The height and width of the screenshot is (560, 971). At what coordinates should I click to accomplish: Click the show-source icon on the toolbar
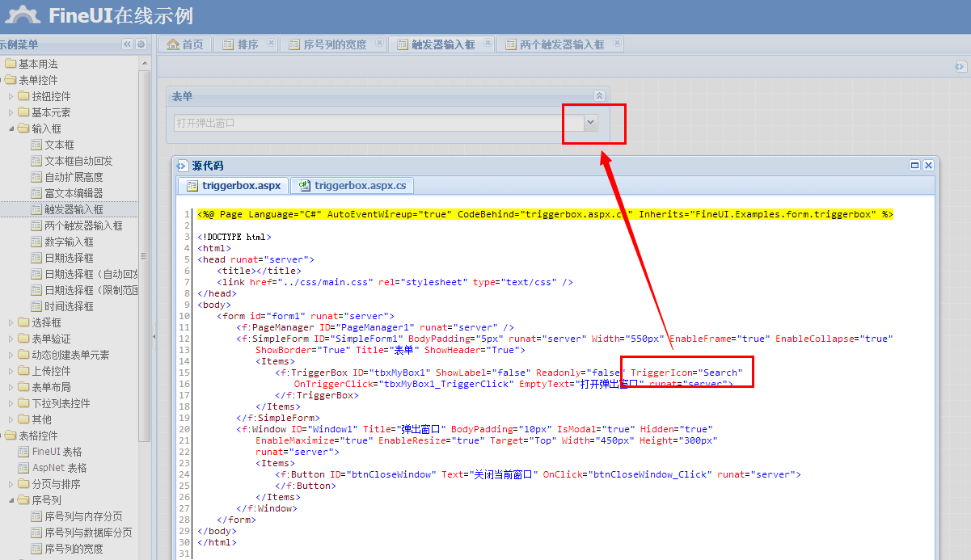(960, 66)
